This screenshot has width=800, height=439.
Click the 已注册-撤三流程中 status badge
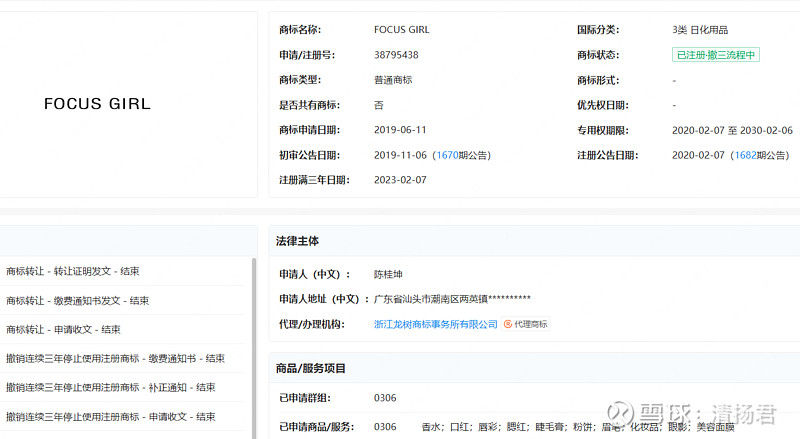pyautogui.click(x=715, y=55)
